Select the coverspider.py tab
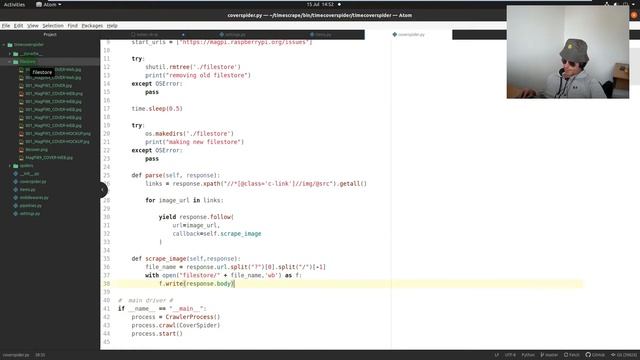 (409, 35)
